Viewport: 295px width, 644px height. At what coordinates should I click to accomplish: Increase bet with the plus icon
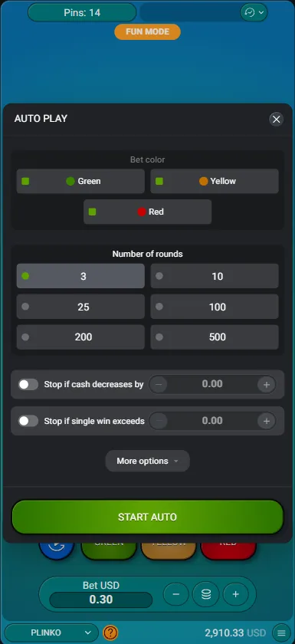(235, 594)
